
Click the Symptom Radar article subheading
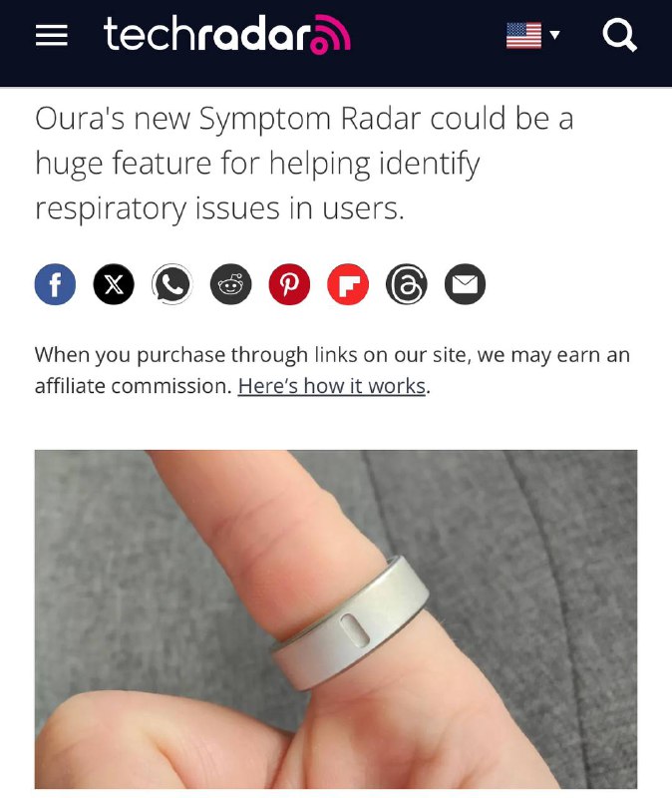304,164
